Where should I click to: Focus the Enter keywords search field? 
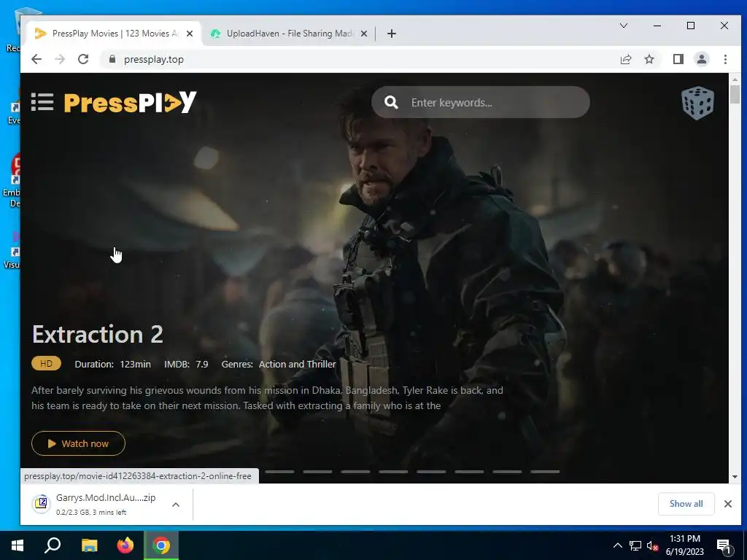click(x=480, y=102)
